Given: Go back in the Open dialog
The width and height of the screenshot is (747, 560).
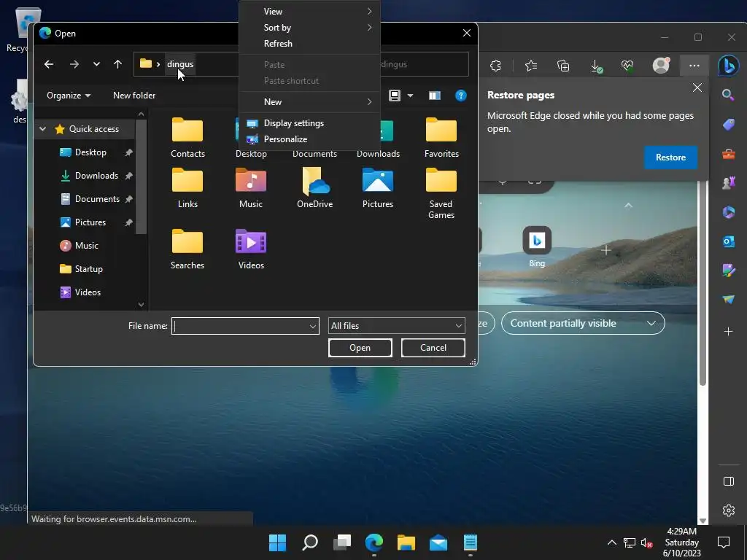Looking at the screenshot, I should coord(49,64).
